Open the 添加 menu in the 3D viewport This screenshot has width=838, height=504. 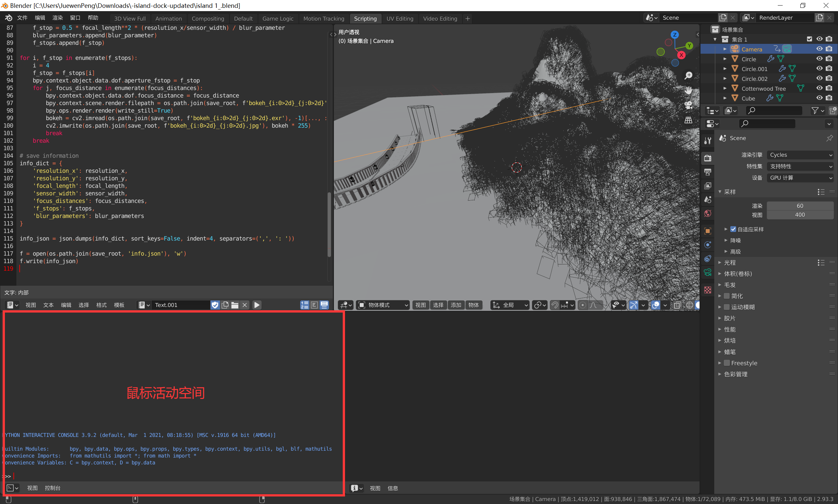tap(456, 305)
